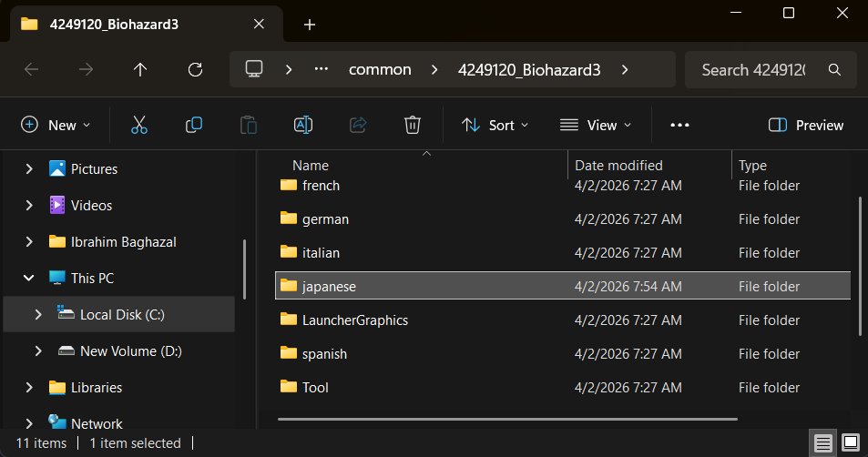
Task: Select Local Disk (C:) in sidebar
Action: click(119, 314)
